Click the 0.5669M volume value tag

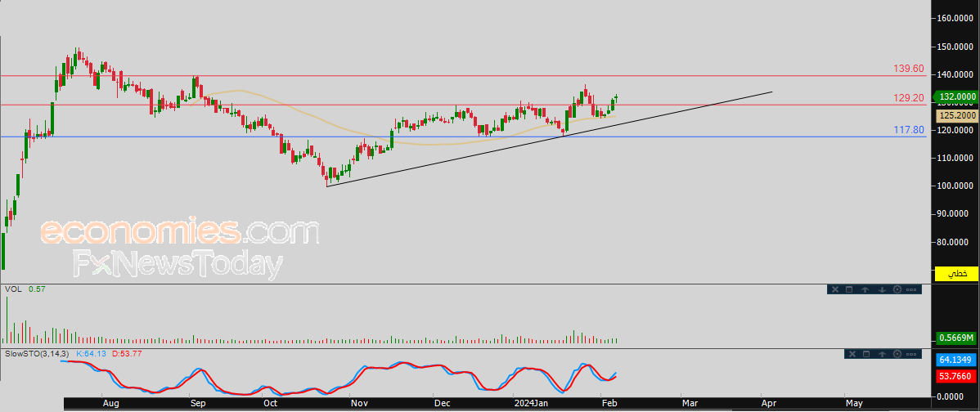[x=956, y=338]
